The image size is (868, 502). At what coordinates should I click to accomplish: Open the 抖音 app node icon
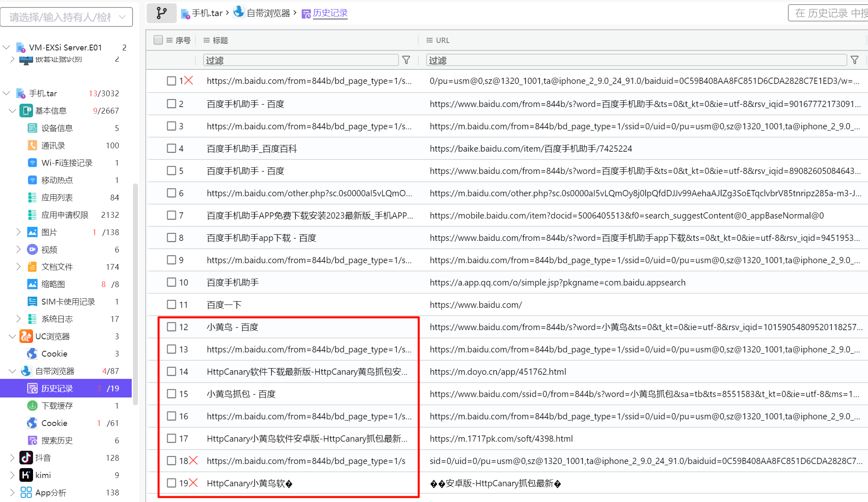[x=26, y=458]
